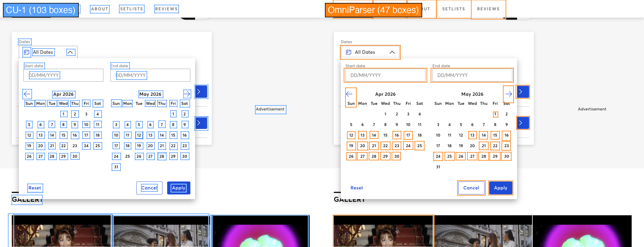Image resolution: width=644 pixels, height=247 pixels.
Task: Go to previous month in CU-1 panel calendar
Action: point(27,94)
